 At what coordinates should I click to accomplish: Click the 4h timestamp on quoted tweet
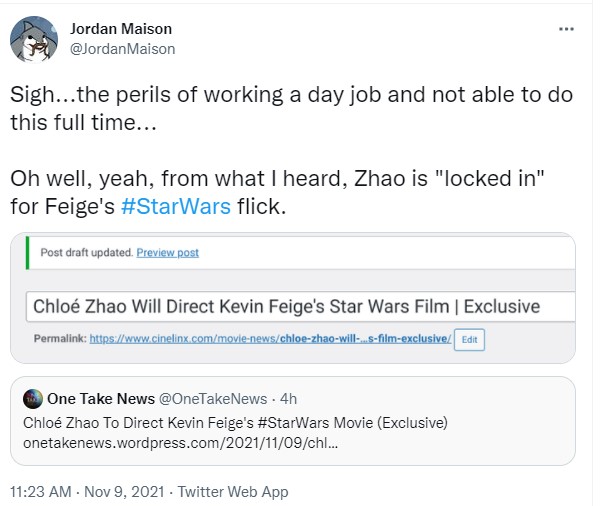[288, 399]
